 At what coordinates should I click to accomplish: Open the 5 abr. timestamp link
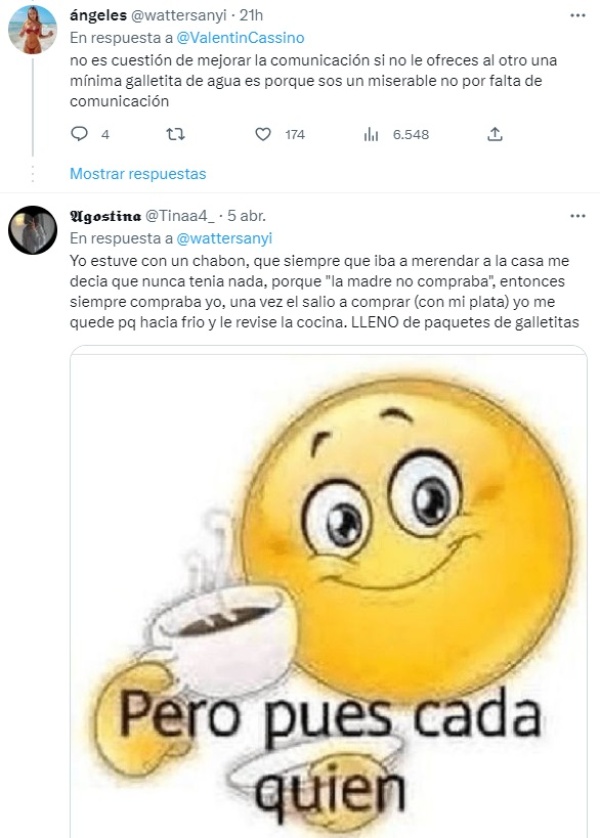coord(246,216)
